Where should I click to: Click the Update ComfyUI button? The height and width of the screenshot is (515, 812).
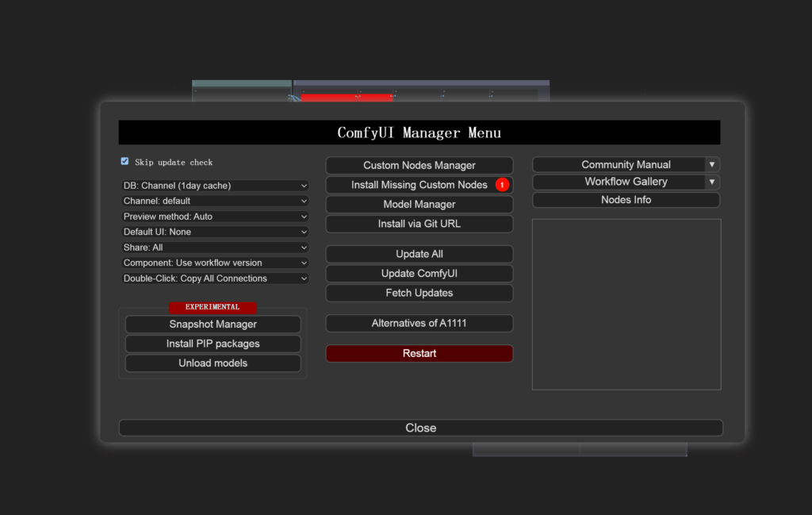tap(419, 274)
